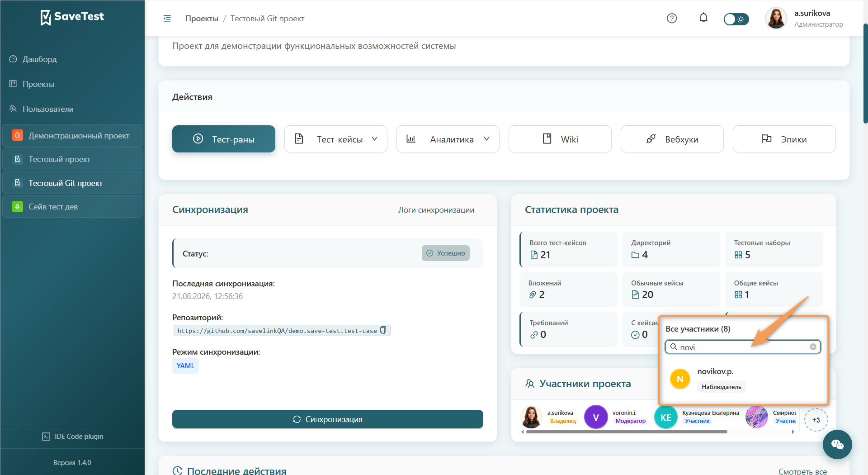
Task: Select Сейв тест дев project
Action: (72, 207)
